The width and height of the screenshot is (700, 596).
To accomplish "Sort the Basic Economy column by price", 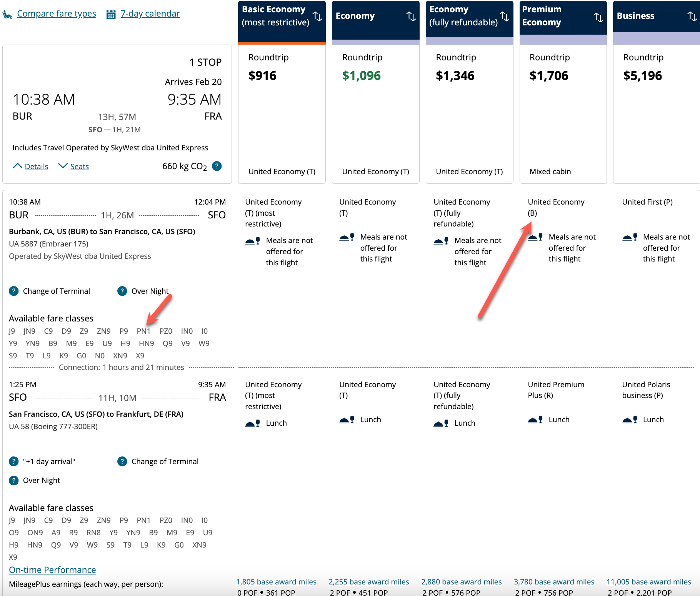I will pos(318,16).
